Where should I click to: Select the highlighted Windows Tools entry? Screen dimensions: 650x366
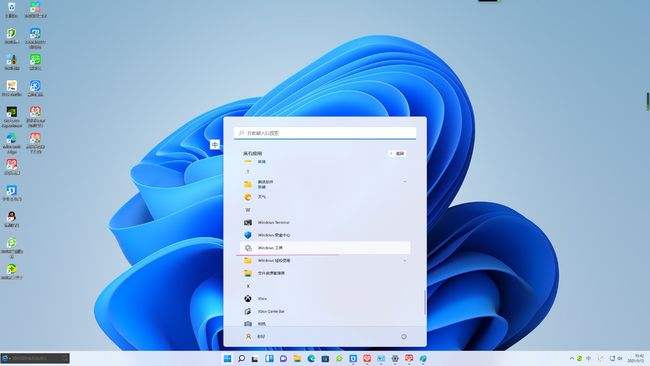tap(325, 248)
